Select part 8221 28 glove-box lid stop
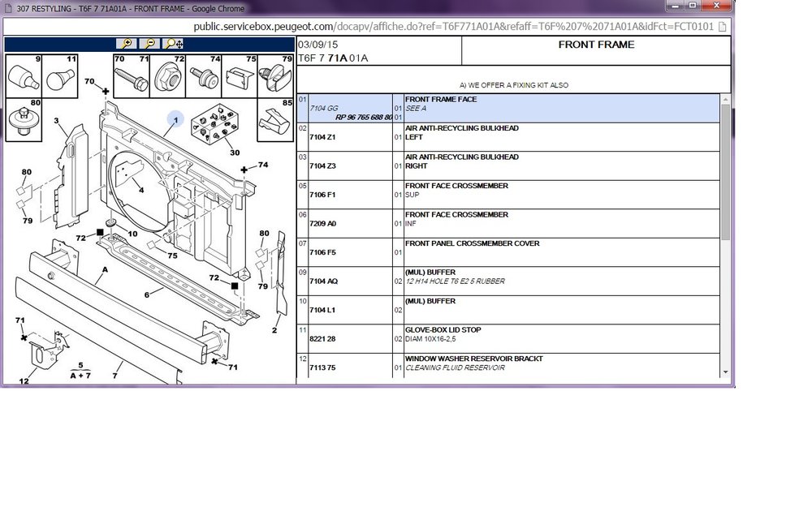The image size is (812, 520). point(508,339)
